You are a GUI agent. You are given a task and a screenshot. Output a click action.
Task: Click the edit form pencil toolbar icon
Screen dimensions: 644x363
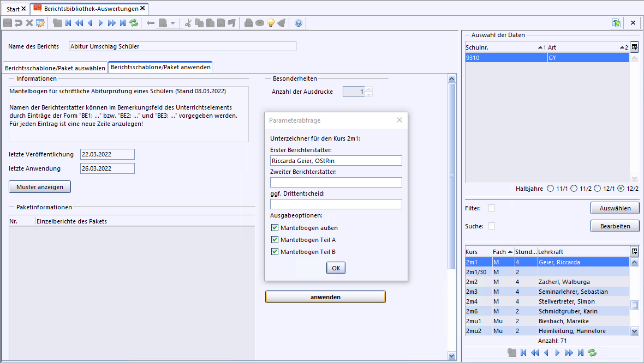[40, 23]
